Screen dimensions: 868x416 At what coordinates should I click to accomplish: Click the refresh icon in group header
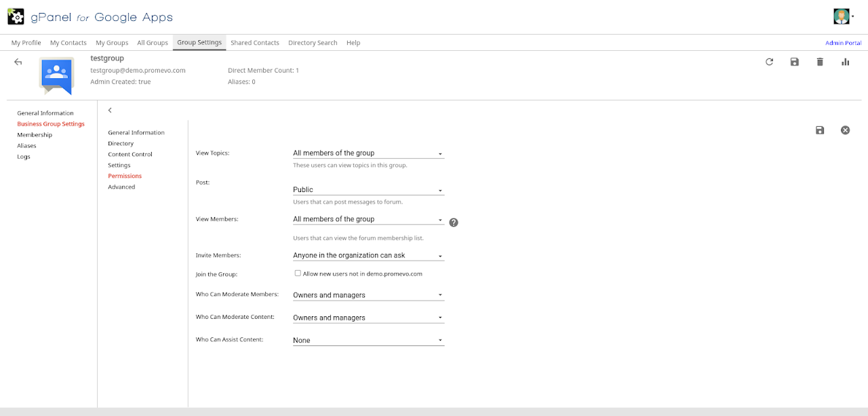769,62
